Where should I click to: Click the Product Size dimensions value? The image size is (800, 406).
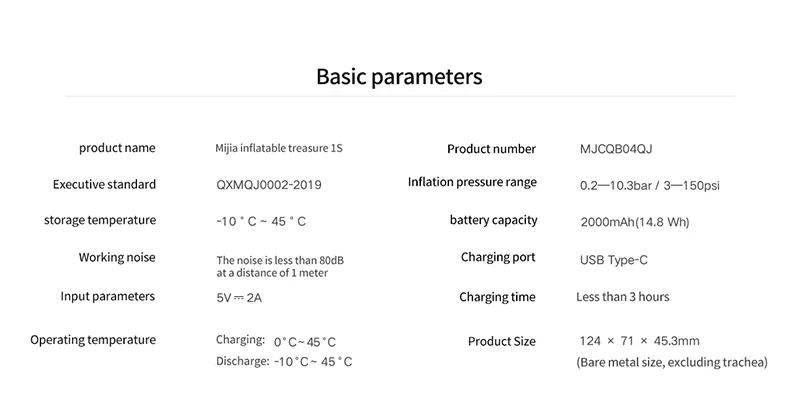[639, 341]
